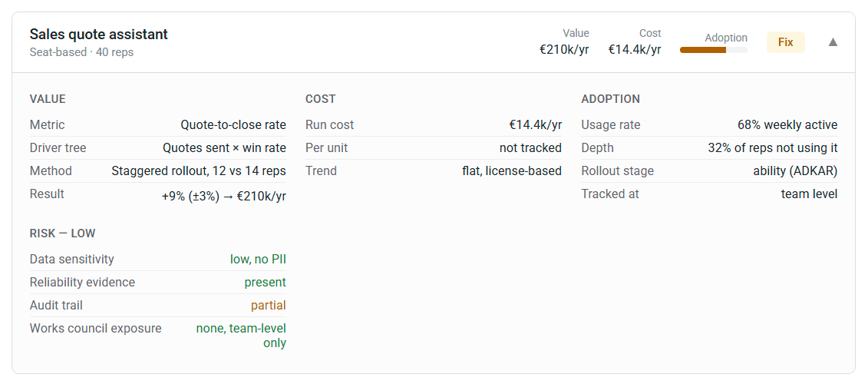Click the Adoption progress bar

714,50
